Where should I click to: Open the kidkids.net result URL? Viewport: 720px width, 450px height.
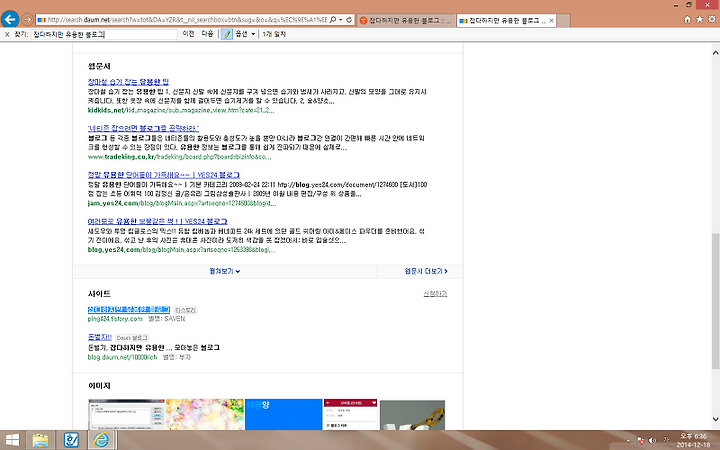(x=181, y=110)
